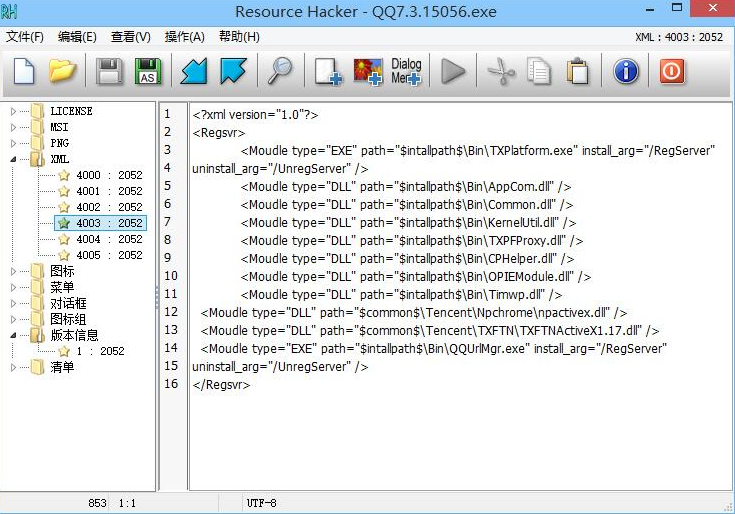This screenshot has height=514, width=735.
Task: Click the star icon of resource 4000
Action: pyautogui.click(x=64, y=175)
